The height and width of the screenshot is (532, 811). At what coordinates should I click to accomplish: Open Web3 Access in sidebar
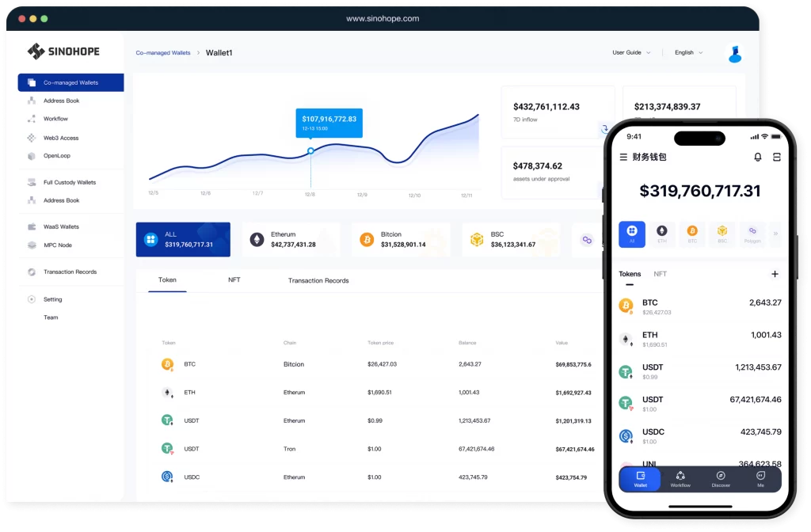click(x=60, y=138)
